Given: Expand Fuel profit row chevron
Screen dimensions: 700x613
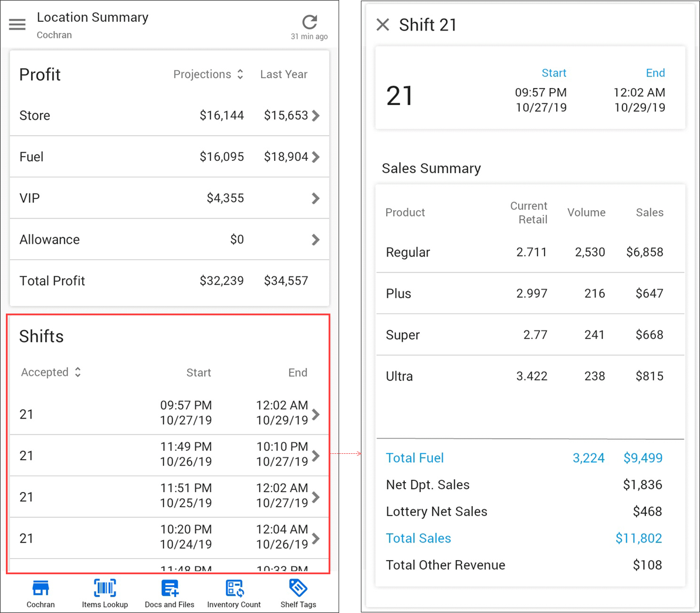Looking at the screenshot, I should point(316,157).
